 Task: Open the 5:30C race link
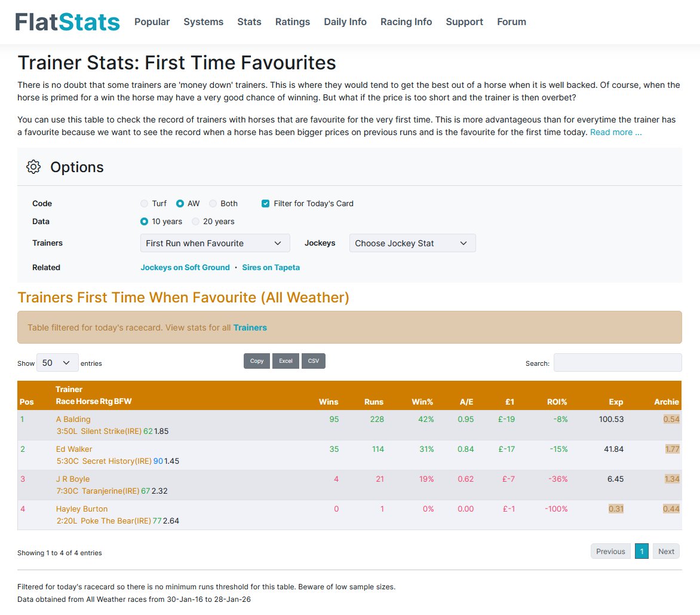pos(67,461)
